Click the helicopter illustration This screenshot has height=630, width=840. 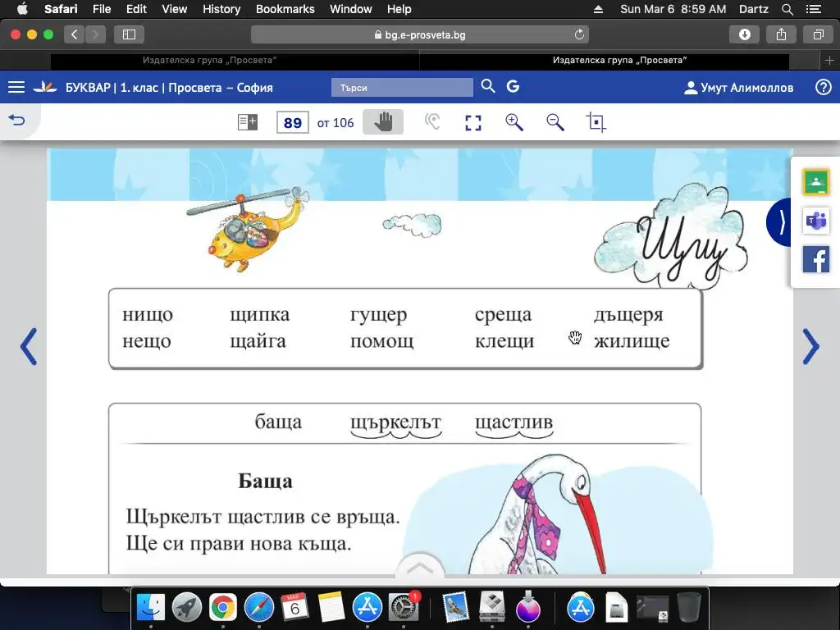pyautogui.click(x=248, y=230)
